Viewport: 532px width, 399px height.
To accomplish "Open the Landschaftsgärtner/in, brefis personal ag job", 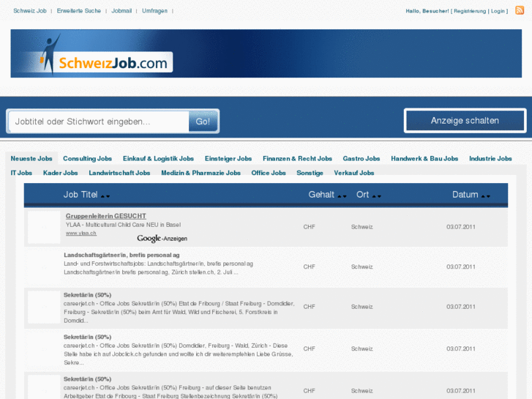I will point(121,255).
